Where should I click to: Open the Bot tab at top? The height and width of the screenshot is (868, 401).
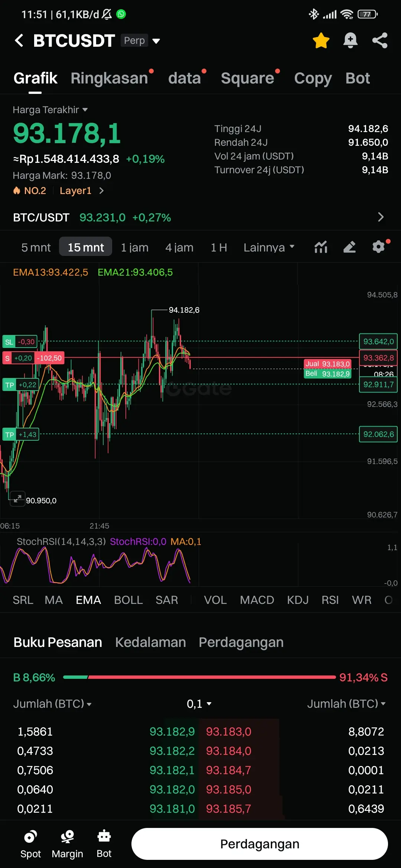coord(358,78)
